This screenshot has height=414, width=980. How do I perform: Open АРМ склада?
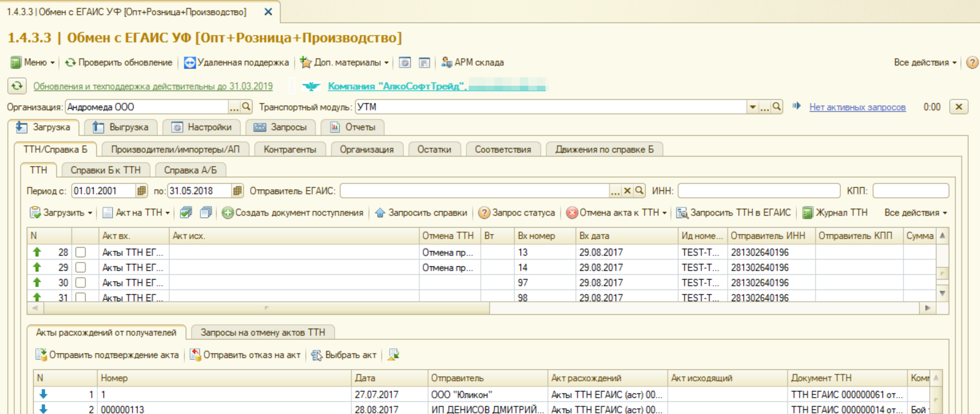[x=472, y=62]
